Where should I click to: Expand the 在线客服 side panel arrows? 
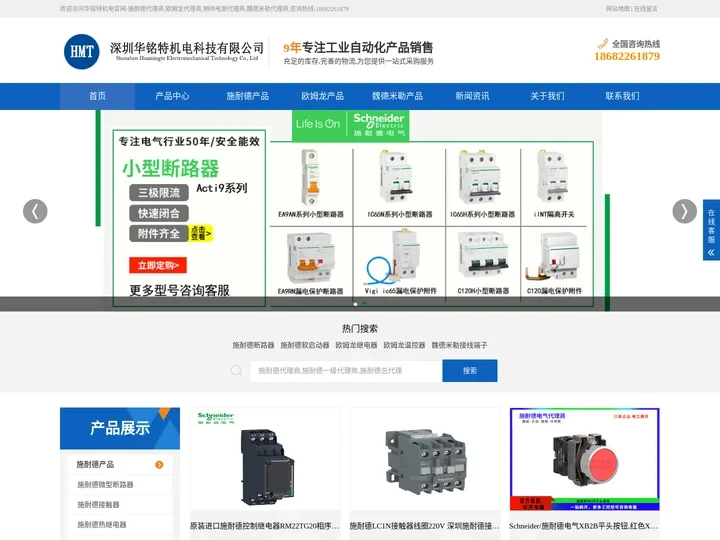711,252
